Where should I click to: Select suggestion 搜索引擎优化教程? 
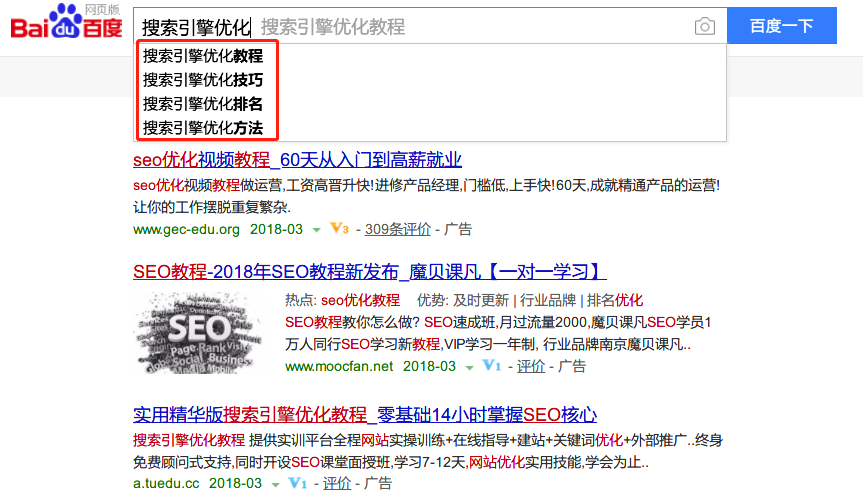[x=203, y=56]
